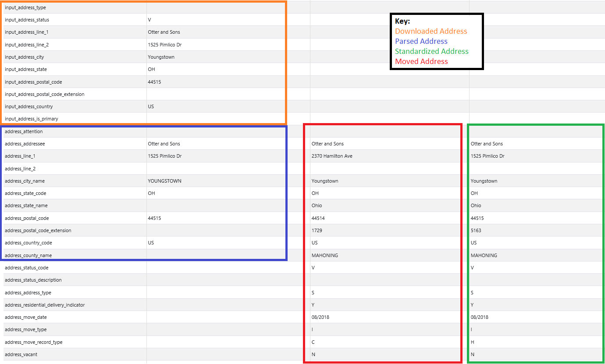Select the move record type value C
Viewport: 605px width, 364px height.
click(313, 342)
